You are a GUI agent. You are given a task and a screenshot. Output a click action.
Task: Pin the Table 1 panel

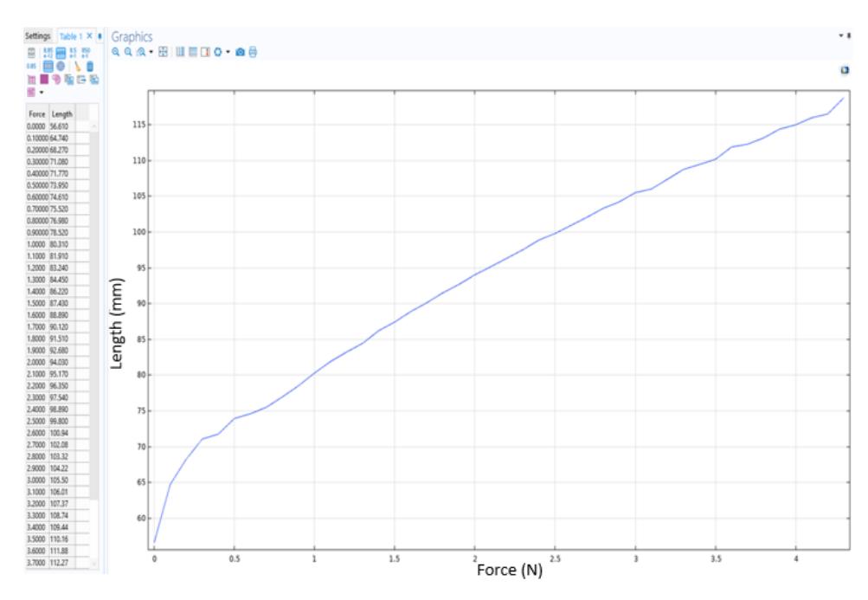click(100, 36)
